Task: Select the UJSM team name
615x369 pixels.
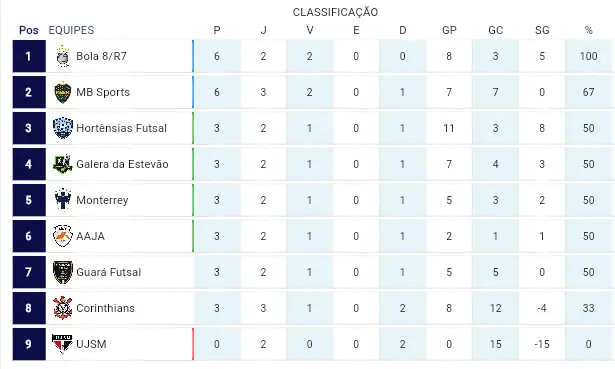Action: [x=91, y=344]
